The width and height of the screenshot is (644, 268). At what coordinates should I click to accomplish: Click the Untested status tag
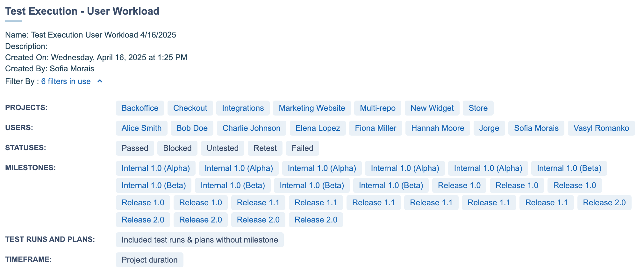pyautogui.click(x=222, y=148)
